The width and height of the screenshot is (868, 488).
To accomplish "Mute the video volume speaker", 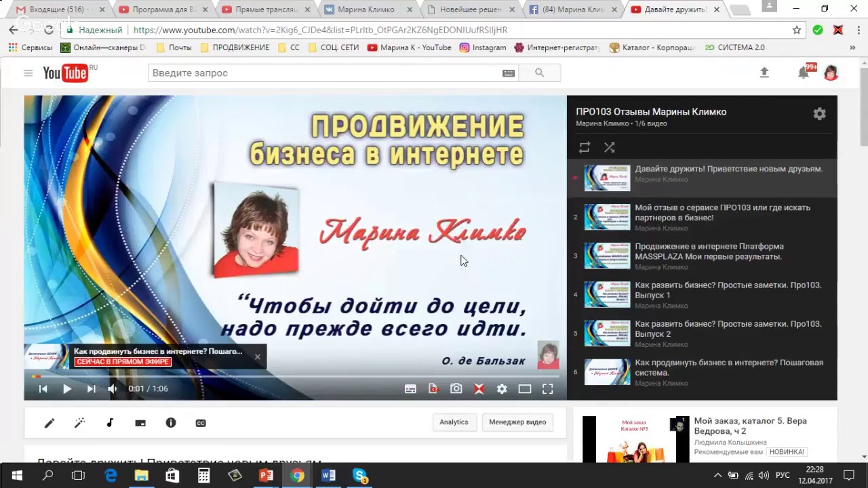I will (x=113, y=388).
